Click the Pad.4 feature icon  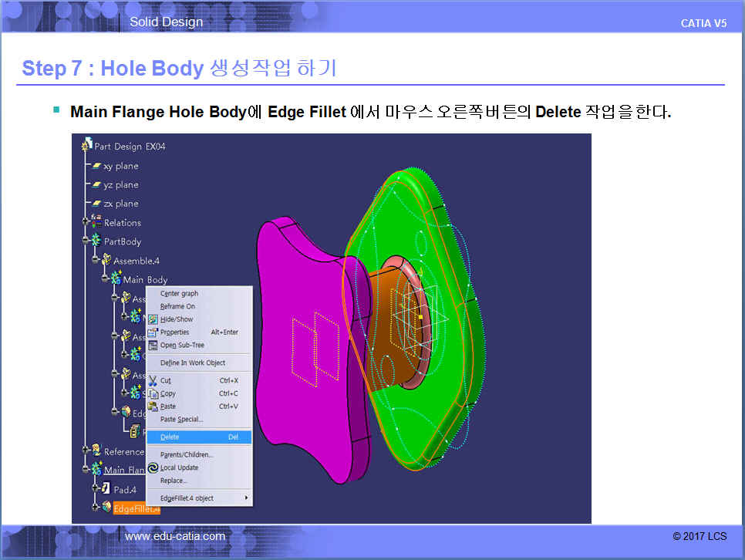106,488
